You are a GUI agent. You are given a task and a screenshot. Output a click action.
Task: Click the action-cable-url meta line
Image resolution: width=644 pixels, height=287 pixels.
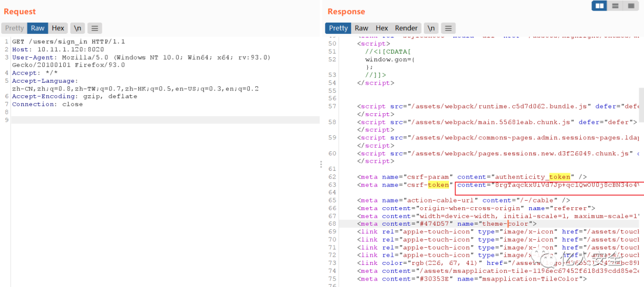(464, 200)
